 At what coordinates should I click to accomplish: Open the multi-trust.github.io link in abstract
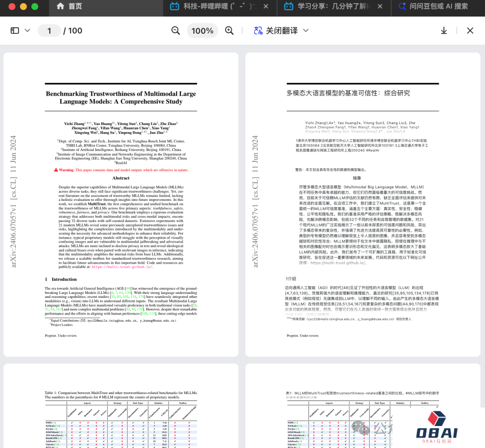click(122, 266)
